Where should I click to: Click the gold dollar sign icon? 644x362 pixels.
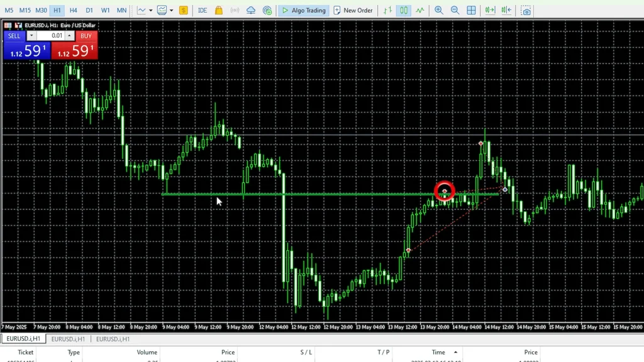click(183, 10)
